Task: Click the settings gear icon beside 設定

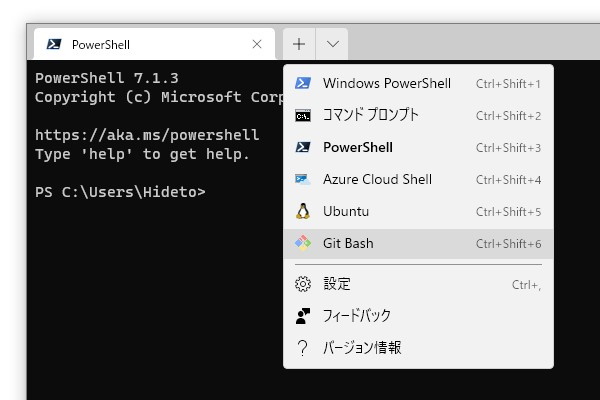Action: click(x=303, y=284)
